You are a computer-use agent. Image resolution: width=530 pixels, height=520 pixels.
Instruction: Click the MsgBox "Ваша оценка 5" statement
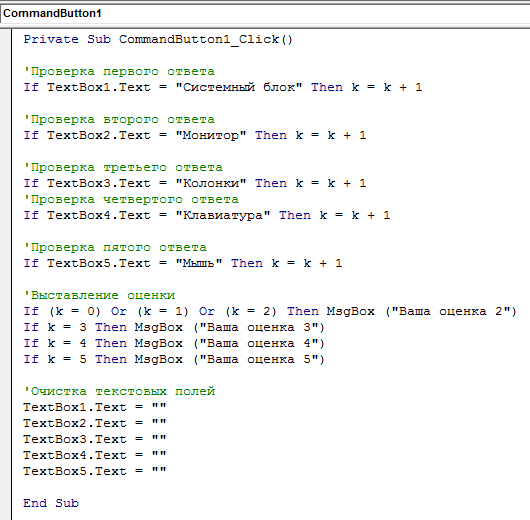pyautogui.click(x=230, y=359)
